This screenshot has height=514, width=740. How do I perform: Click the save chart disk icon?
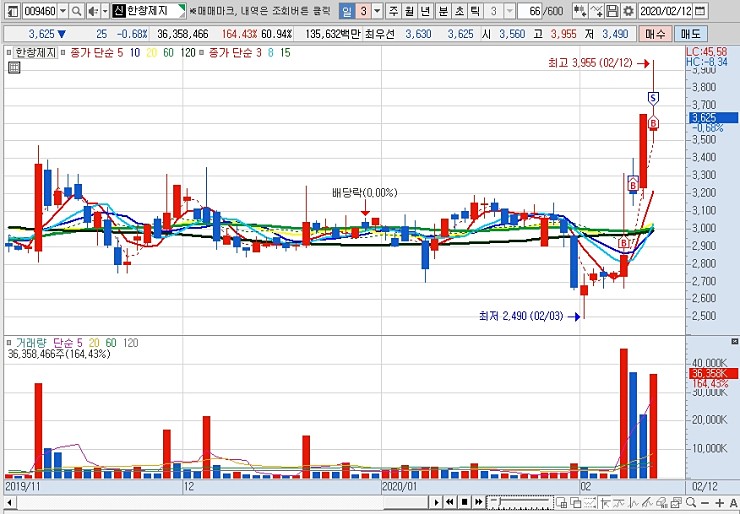tap(613, 11)
